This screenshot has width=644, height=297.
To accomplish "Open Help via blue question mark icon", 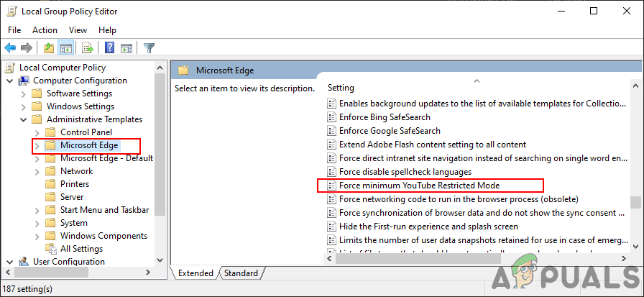I will click(109, 48).
